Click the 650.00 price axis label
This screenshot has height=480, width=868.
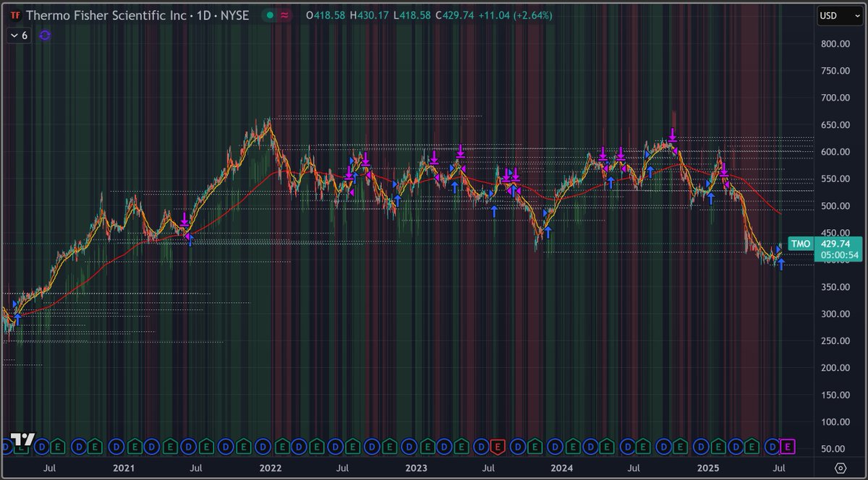point(834,125)
